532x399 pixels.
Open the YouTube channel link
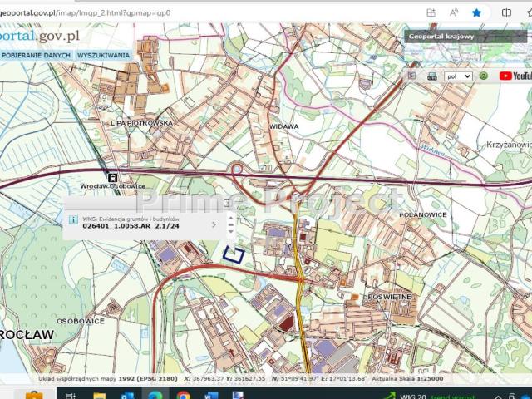pos(515,76)
